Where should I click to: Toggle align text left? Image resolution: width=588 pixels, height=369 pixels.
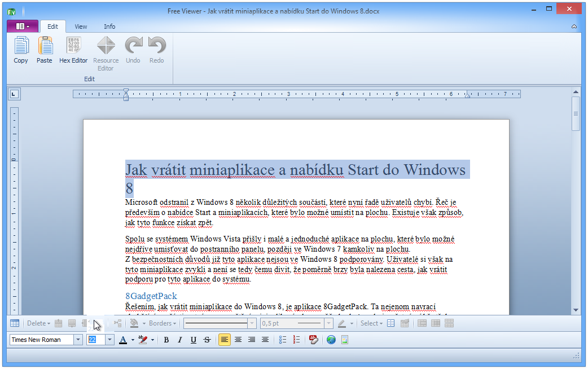(225, 340)
